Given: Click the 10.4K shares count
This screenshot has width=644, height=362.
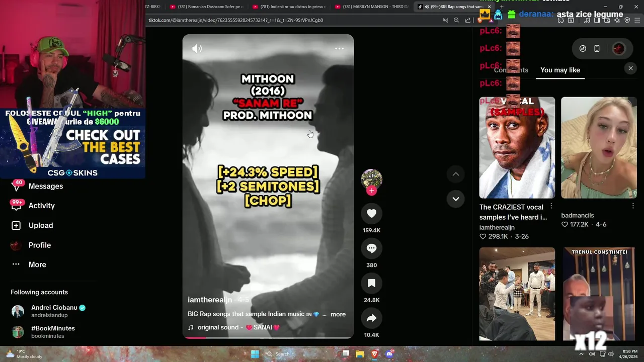Looking at the screenshot, I should coord(371,335).
